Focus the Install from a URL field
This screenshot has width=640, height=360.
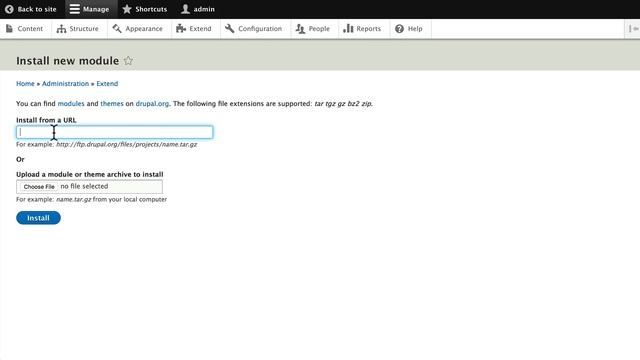pyautogui.click(x=114, y=132)
